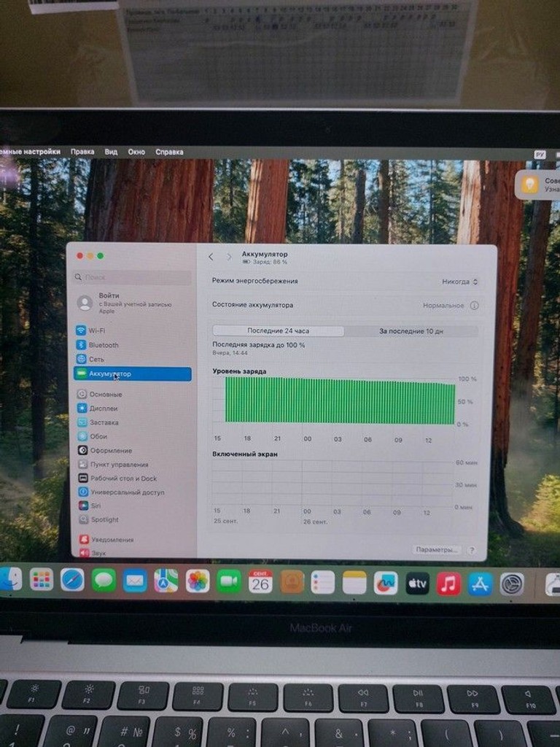Click Нормальное battery status value
Viewport: 560px width, 747px height.
(443, 306)
